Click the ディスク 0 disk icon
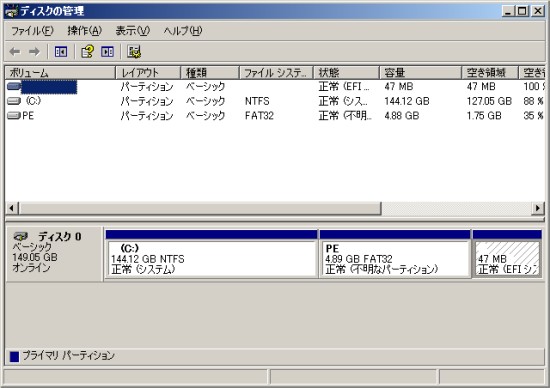 [x=21, y=236]
